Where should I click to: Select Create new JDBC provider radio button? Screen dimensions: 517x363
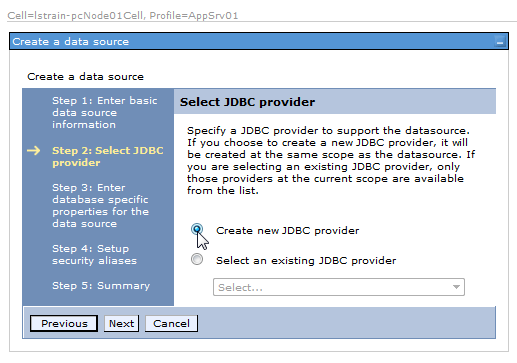[197, 229]
